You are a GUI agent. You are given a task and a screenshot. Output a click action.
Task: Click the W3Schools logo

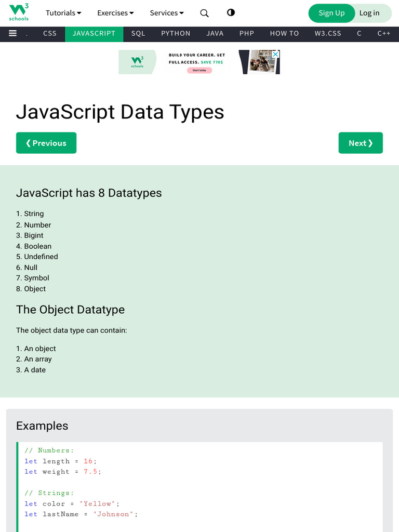tap(19, 12)
